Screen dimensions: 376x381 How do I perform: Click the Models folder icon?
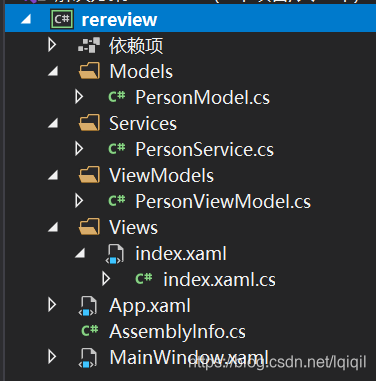[x=89, y=71]
